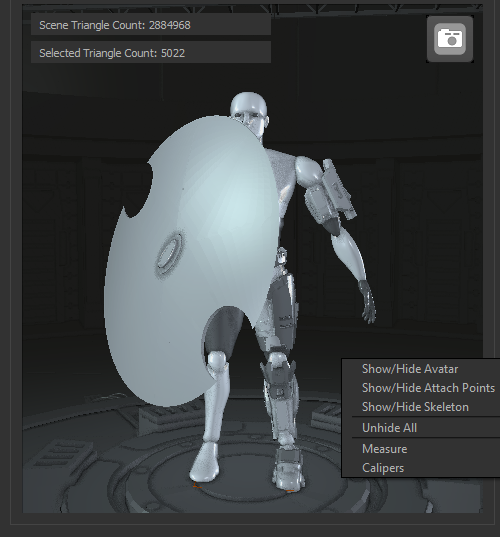
Task: Toggle Show/Hide Skeleton in context menu
Action: point(415,407)
